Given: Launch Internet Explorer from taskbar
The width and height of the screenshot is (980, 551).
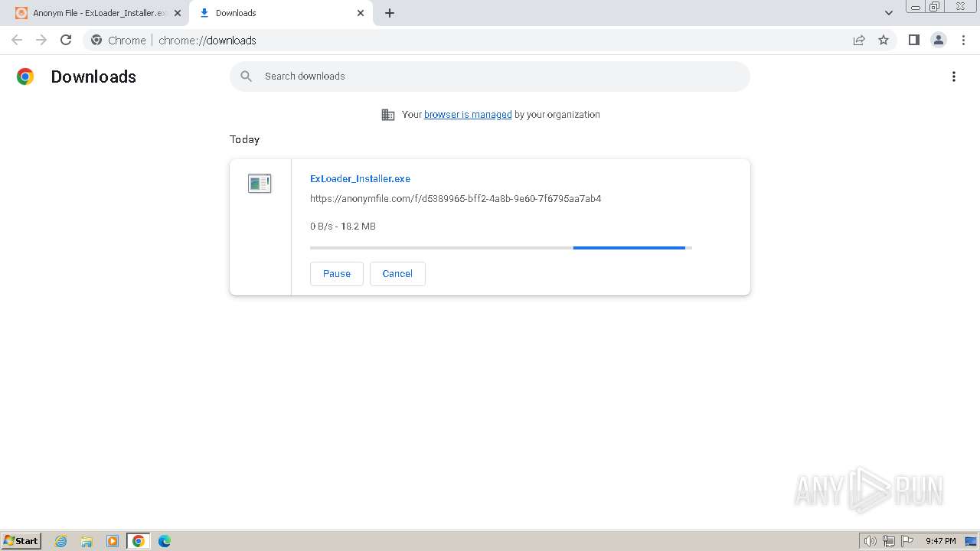Looking at the screenshot, I should (x=61, y=541).
